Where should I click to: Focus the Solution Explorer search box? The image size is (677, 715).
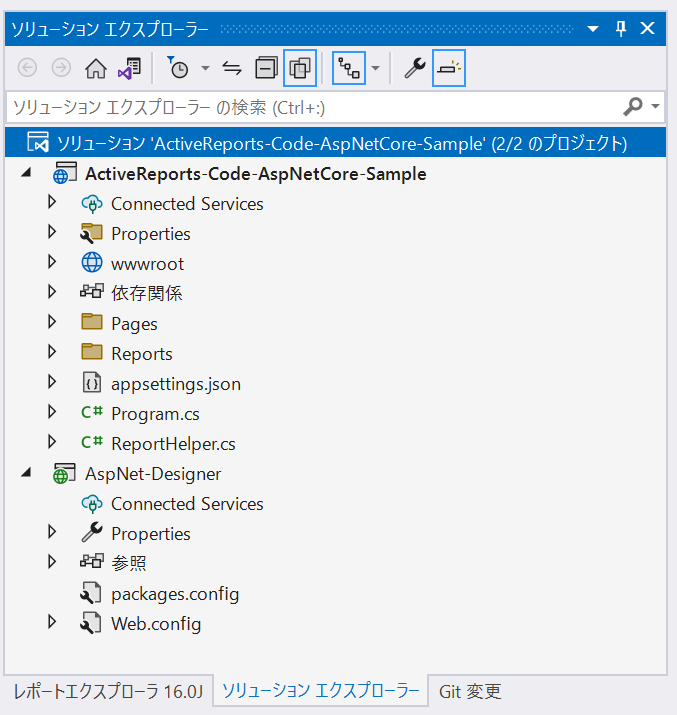[x=315, y=108]
